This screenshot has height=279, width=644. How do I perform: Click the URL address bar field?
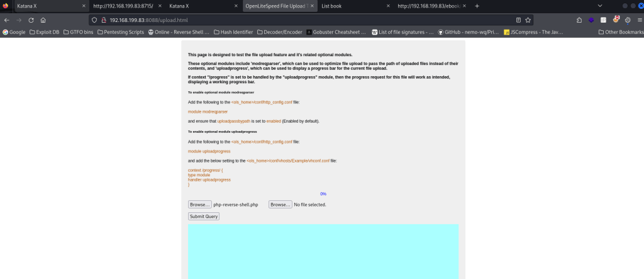302,20
